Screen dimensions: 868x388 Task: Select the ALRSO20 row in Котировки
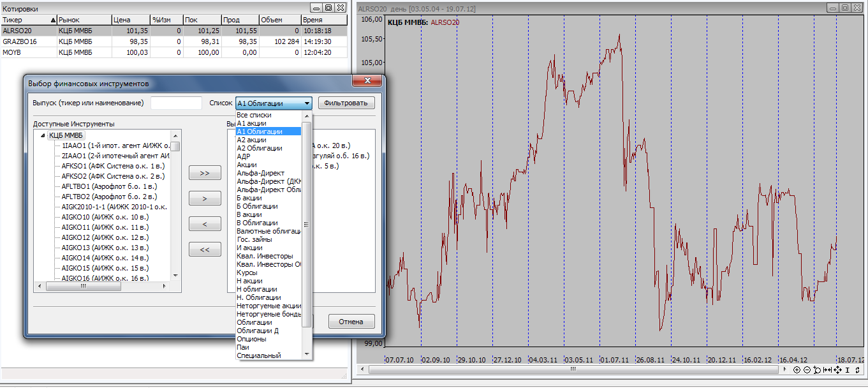tap(174, 30)
